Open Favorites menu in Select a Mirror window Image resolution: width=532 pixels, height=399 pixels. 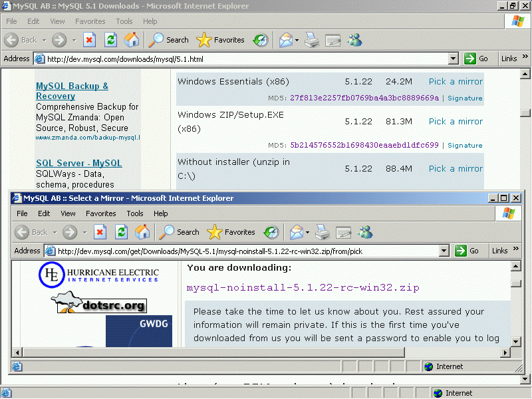[x=101, y=213]
